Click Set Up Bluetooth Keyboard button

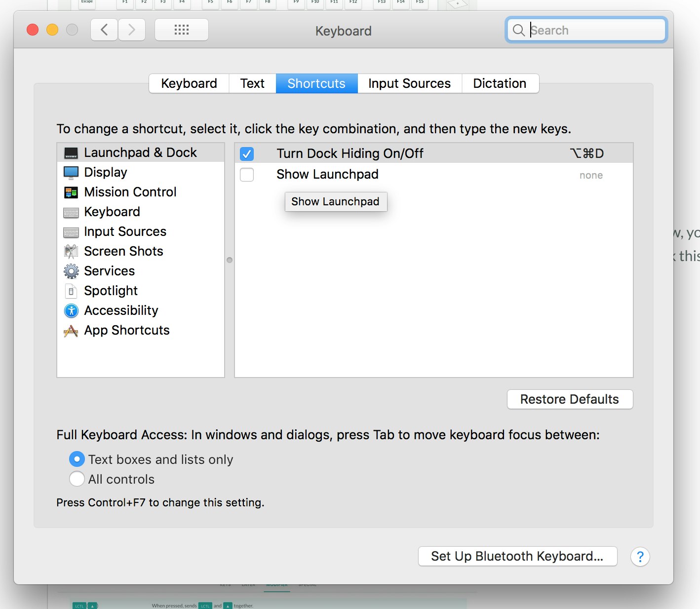click(517, 556)
